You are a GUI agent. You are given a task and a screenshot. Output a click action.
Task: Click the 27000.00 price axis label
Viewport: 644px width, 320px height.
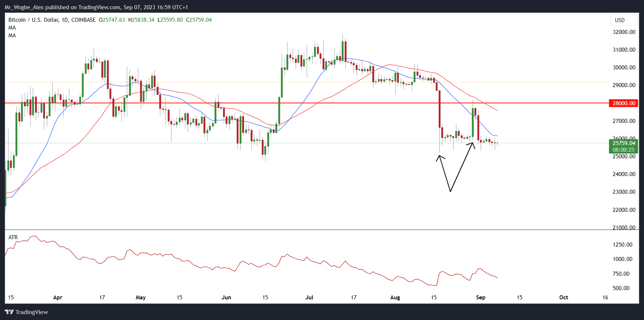(624, 121)
